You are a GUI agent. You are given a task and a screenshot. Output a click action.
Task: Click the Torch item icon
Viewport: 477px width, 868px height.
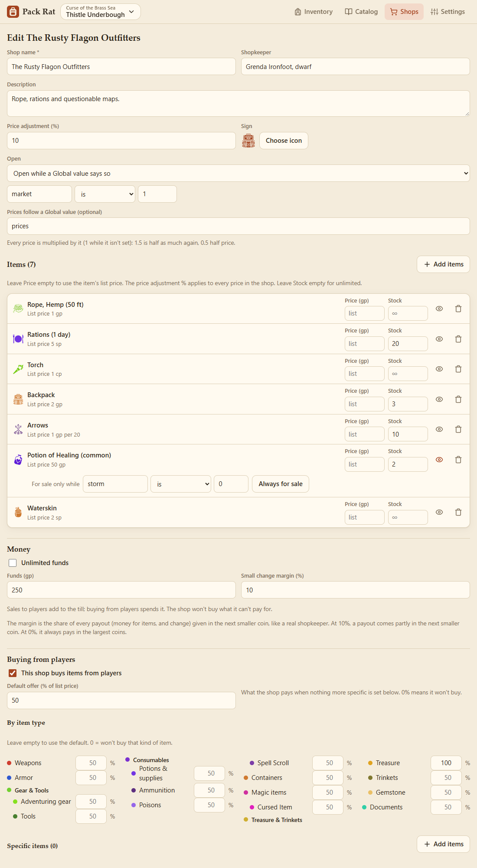click(x=18, y=369)
